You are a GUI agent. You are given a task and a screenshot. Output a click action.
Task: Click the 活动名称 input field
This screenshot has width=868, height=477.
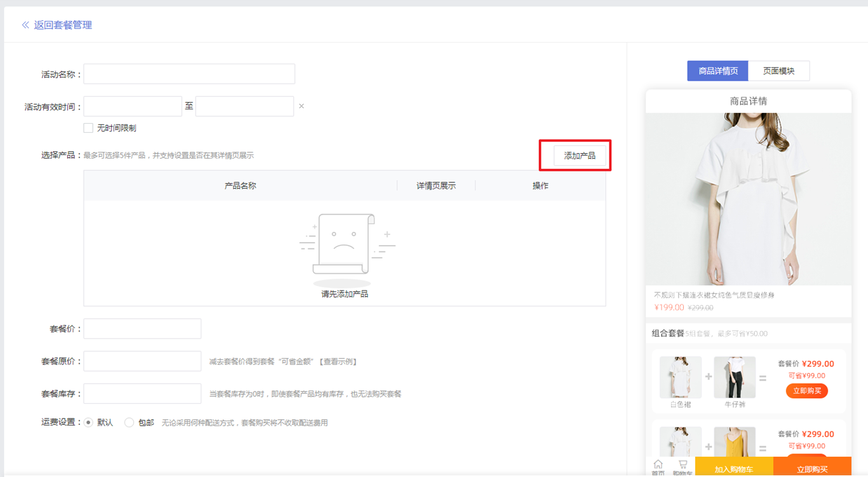[189, 74]
